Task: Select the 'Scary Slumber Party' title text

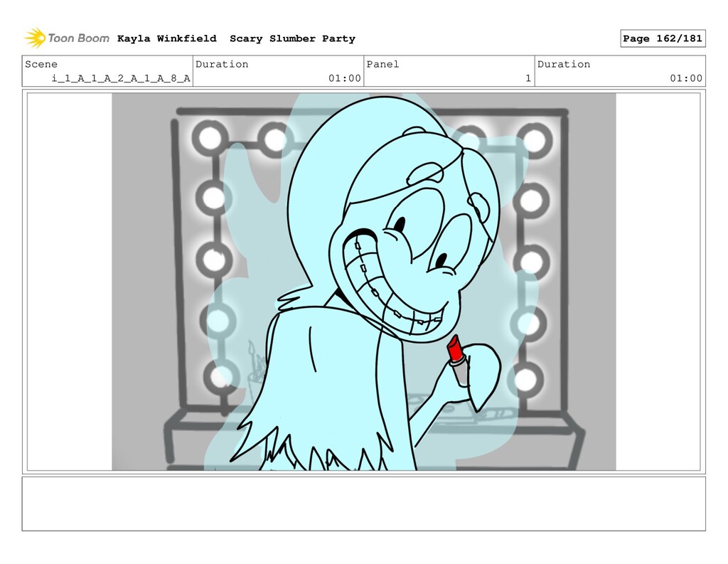Action: (x=292, y=38)
